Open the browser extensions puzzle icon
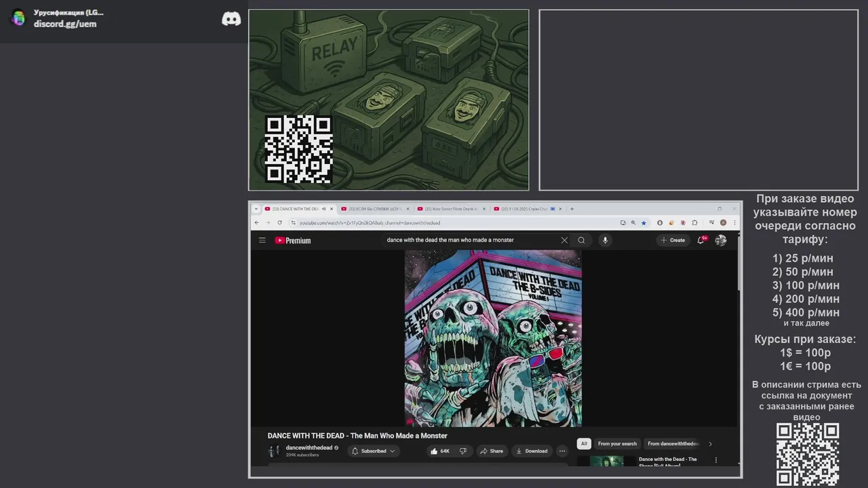Viewport: 868px width, 488px height. click(694, 222)
